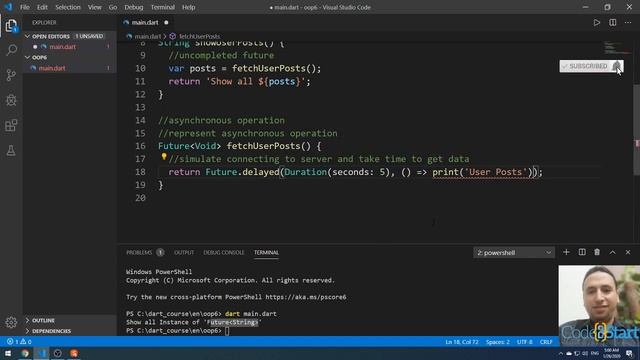Select the Terminal panel tab

(266, 253)
